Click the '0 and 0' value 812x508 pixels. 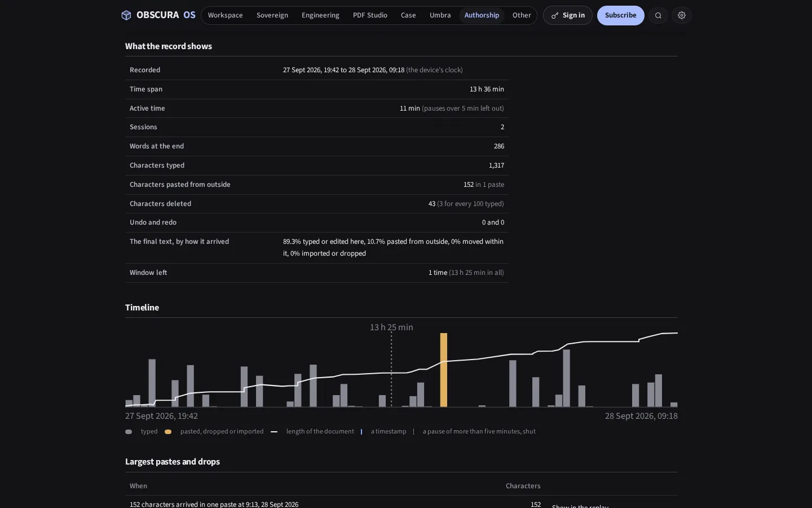tap(493, 222)
